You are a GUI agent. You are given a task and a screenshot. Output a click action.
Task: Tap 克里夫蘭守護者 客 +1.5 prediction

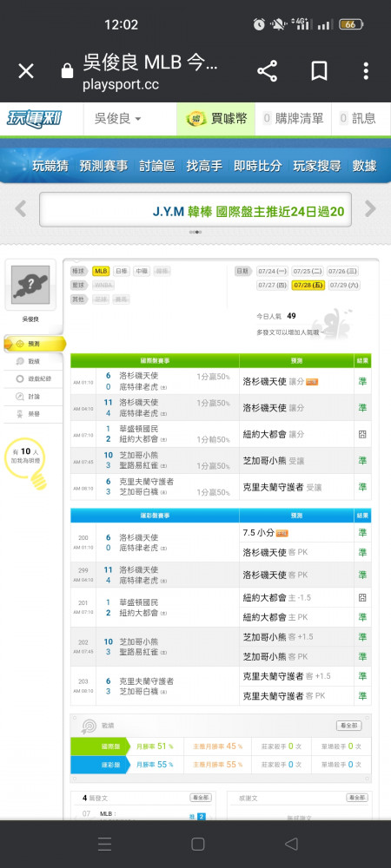(287, 676)
